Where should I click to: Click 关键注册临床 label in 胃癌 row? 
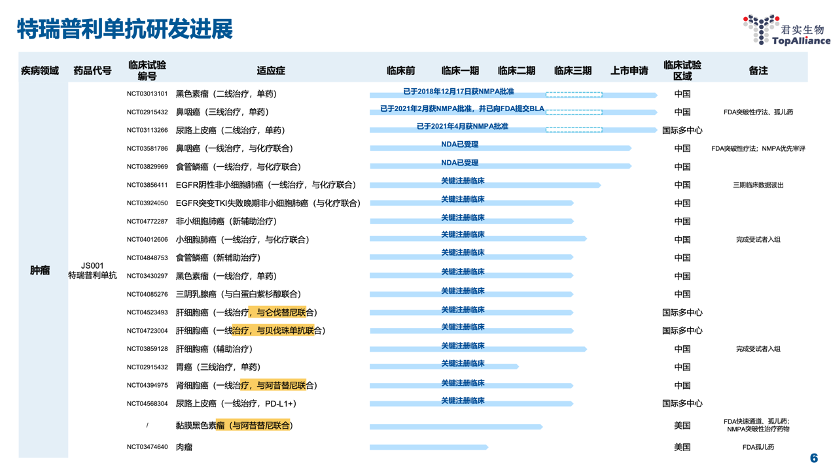463,363
